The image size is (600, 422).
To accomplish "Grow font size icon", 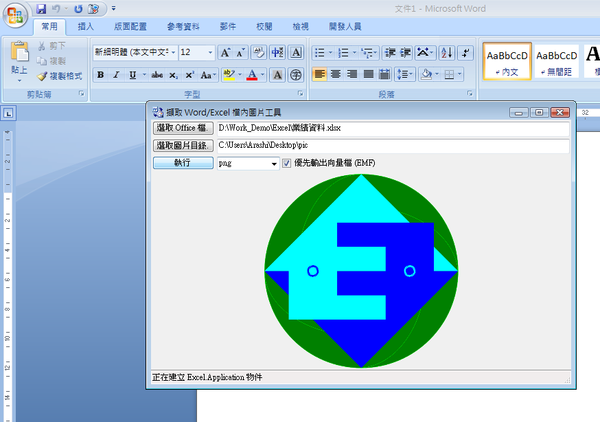I will pos(225,53).
